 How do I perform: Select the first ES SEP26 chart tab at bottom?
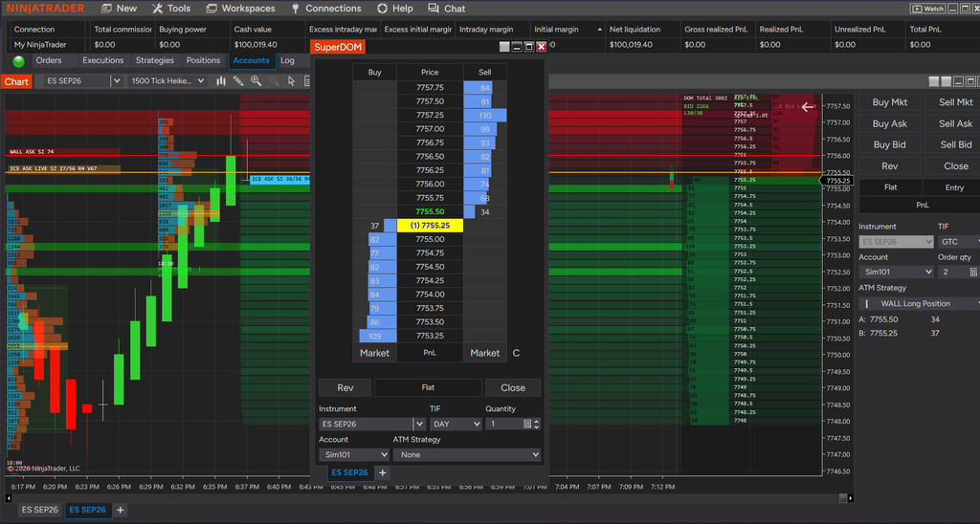point(40,511)
